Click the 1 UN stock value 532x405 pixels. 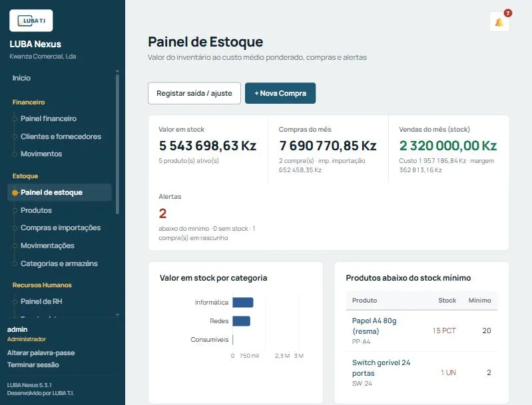[448, 372]
